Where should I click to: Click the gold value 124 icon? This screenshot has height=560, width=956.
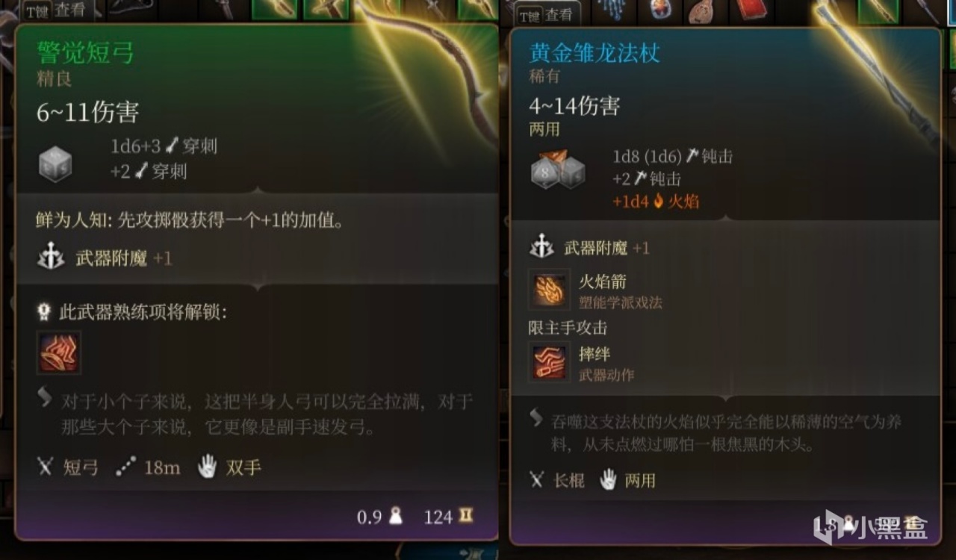pos(467,516)
